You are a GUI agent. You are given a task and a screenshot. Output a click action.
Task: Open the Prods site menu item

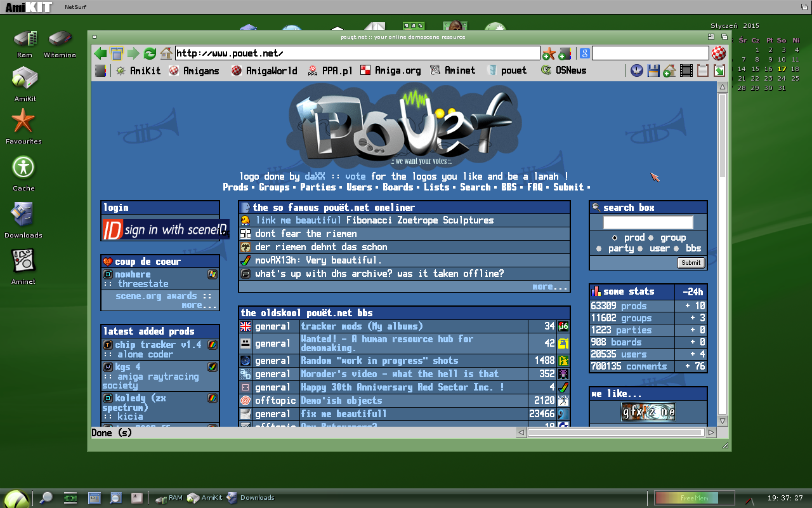pos(235,187)
